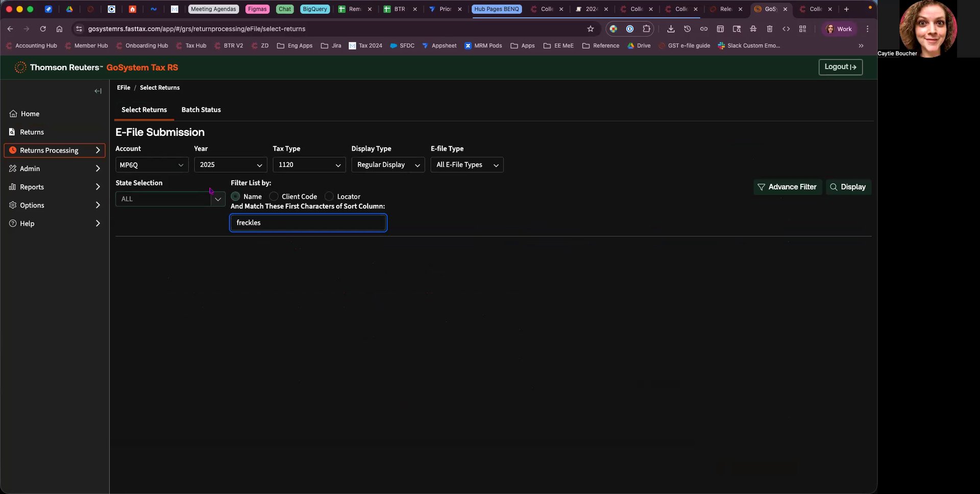Expand the Options sidebar menu
Screen dimensions: 980x494
(98, 205)
